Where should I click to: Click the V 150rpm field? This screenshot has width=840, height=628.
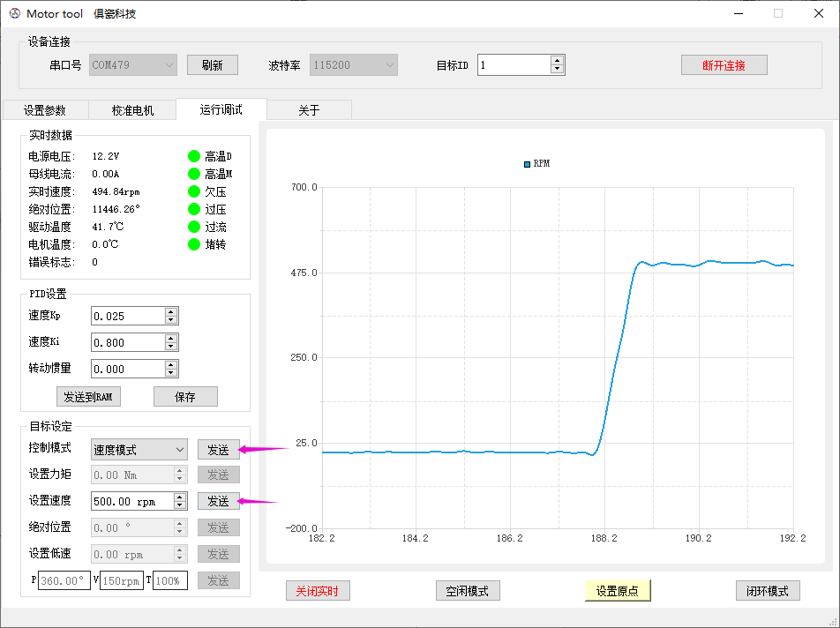tap(122, 580)
